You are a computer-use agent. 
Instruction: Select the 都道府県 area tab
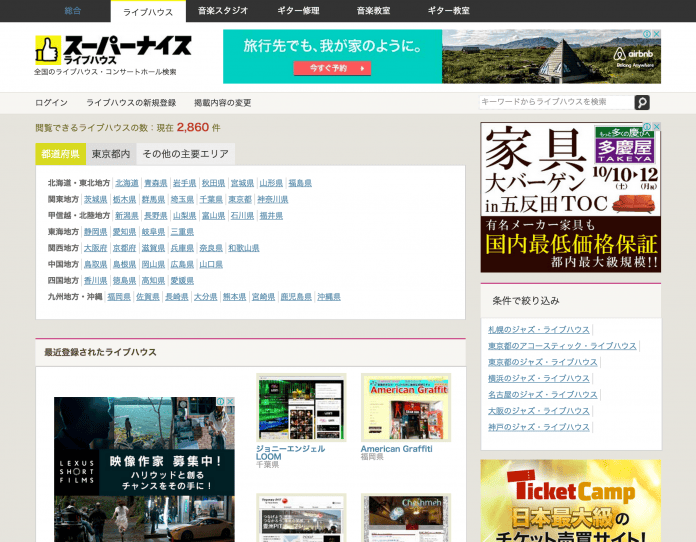[x=60, y=154]
